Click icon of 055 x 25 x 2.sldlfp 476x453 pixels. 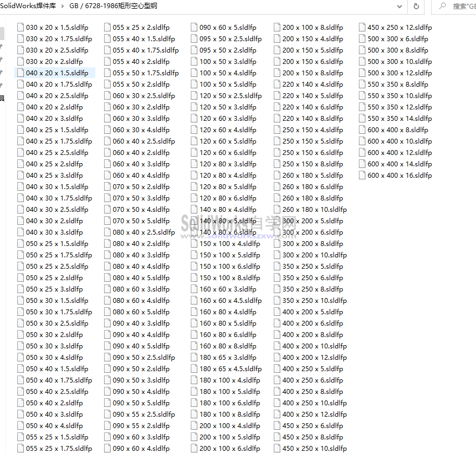click(107, 27)
